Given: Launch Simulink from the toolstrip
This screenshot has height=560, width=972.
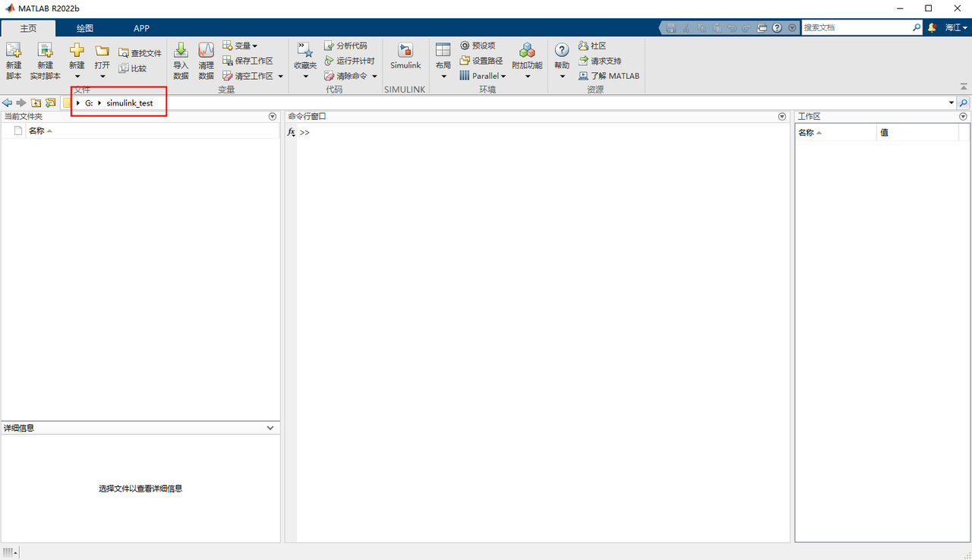Looking at the screenshot, I should [x=406, y=57].
